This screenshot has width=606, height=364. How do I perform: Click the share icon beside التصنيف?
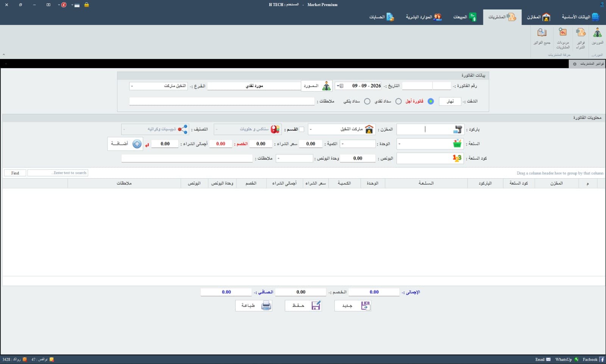click(x=183, y=129)
